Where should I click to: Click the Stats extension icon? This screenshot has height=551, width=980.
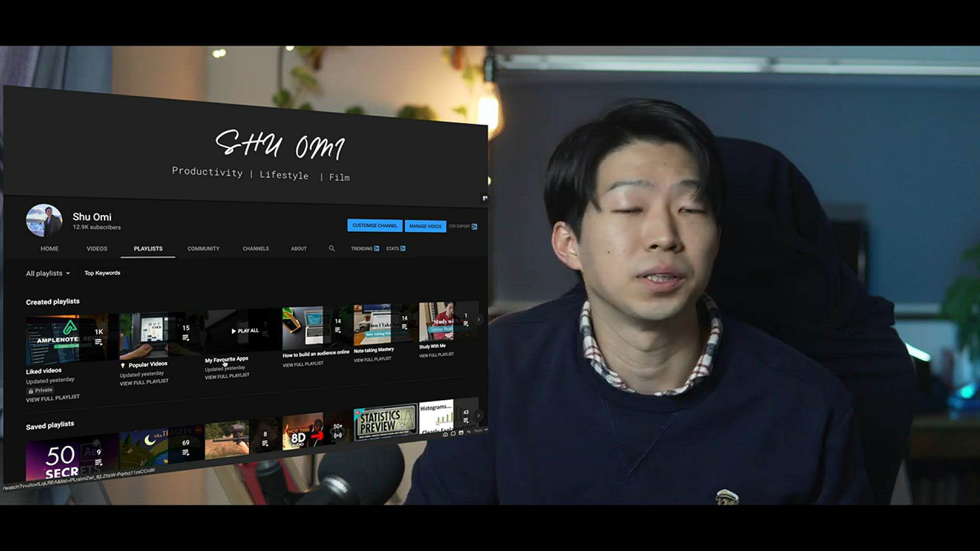[x=403, y=248]
